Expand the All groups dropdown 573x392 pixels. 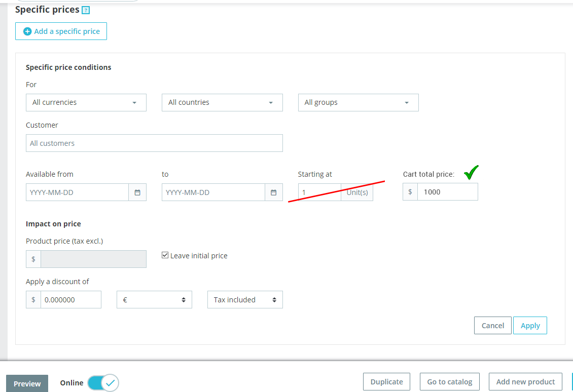[x=358, y=103]
